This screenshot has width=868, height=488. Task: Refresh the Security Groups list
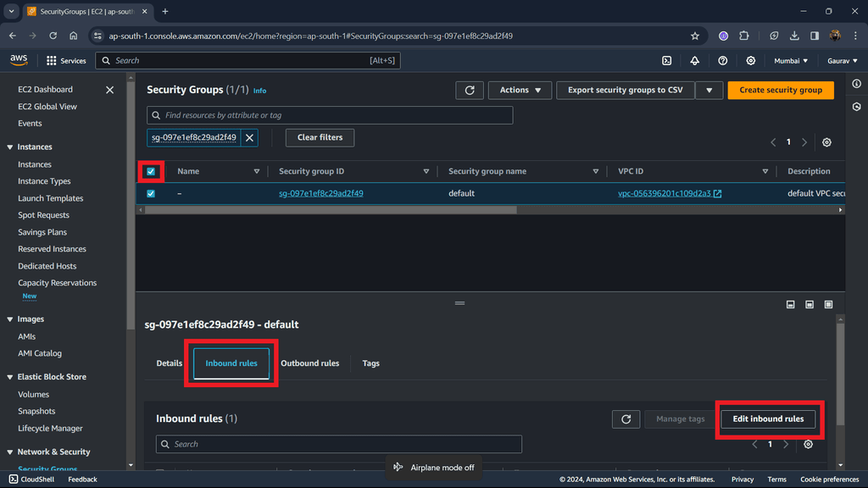pos(470,90)
